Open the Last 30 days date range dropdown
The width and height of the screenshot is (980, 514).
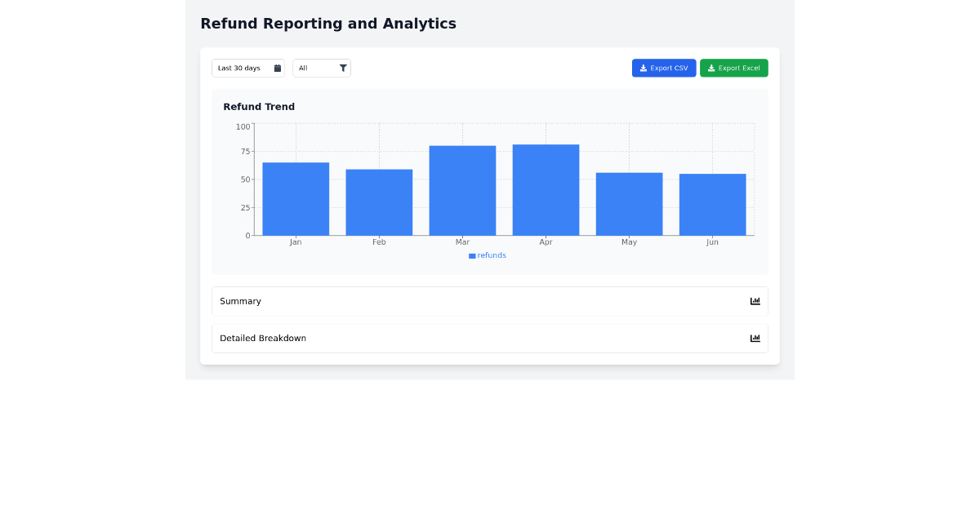click(245, 68)
